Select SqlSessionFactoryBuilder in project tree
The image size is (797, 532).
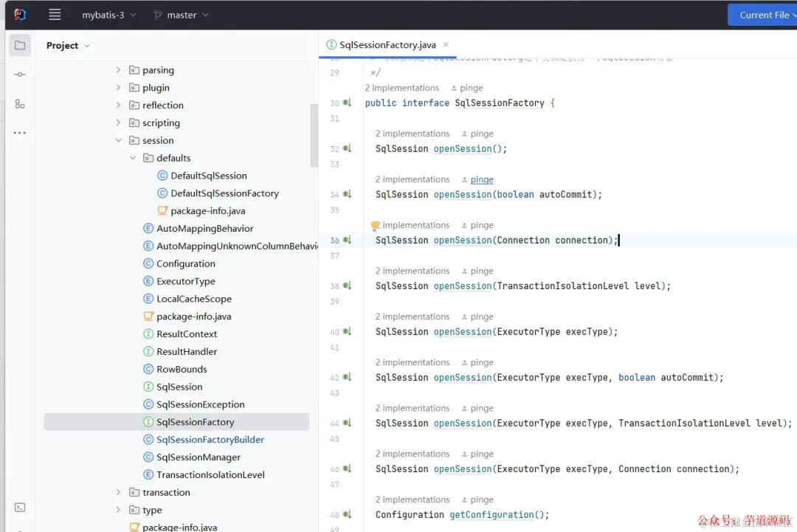click(x=210, y=440)
